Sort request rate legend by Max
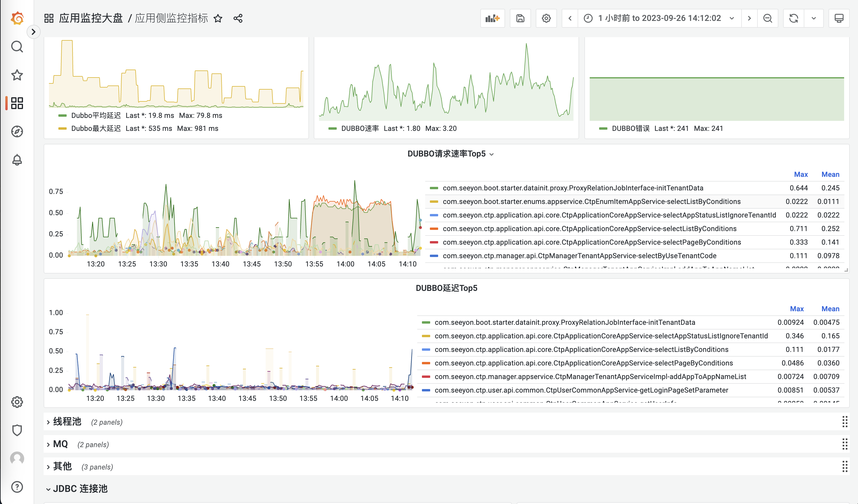Image resolution: width=858 pixels, height=504 pixels. [801, 174]
